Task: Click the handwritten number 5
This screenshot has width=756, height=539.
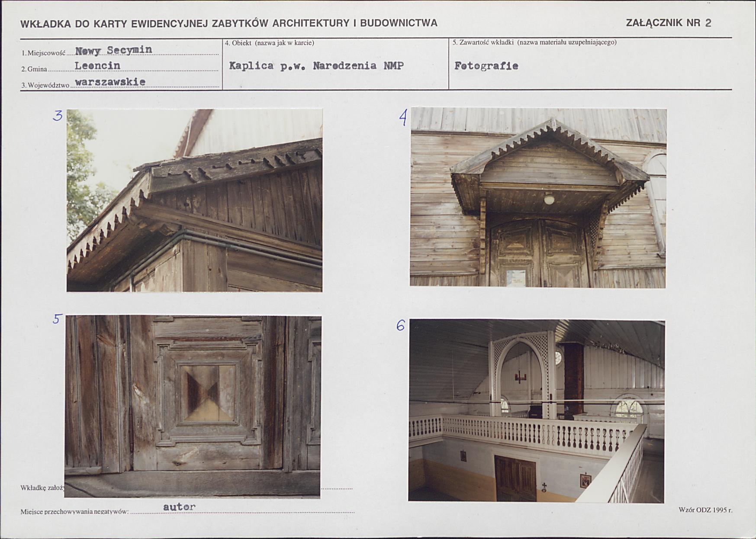Action: click(58, 319)
